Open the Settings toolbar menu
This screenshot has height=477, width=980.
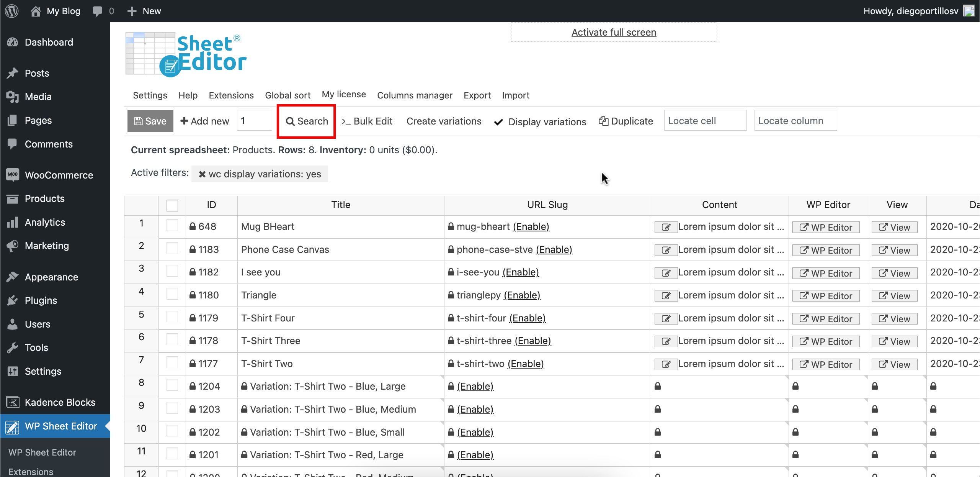(150, 95)
